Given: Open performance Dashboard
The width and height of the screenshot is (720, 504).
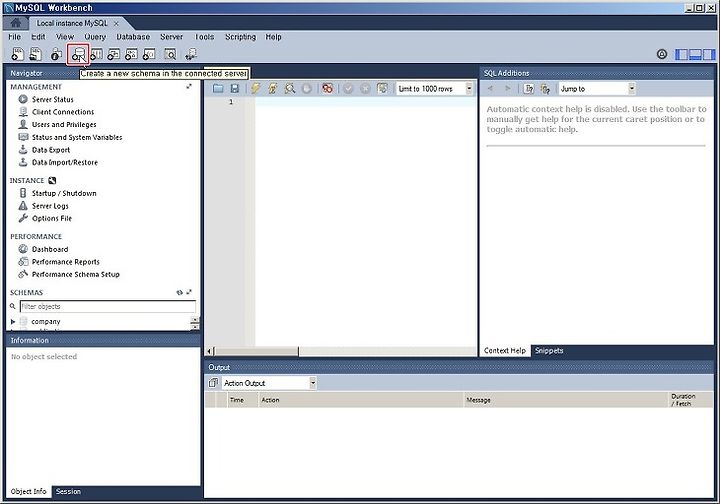Looking at the screenshot, I should 50,249.
